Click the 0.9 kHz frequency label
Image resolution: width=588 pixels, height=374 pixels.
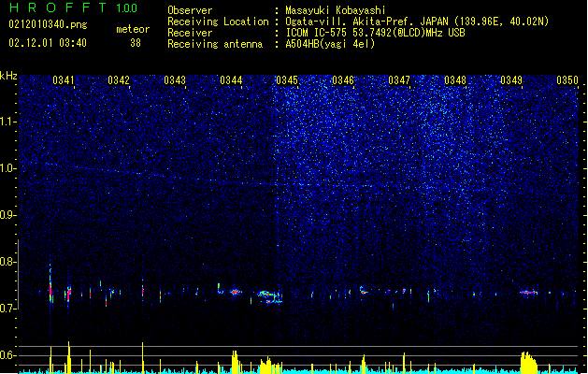8,215
